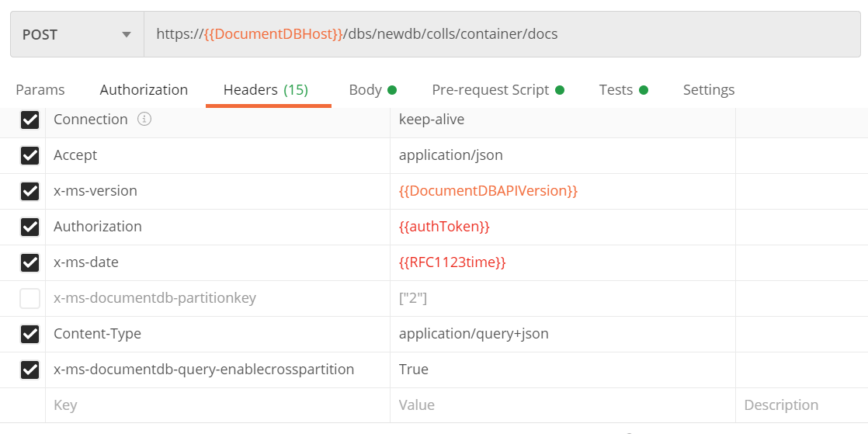Disable the x-ms-version header checkbox
Viewport: 868px width, 434px height.
(x=30, y=191)
